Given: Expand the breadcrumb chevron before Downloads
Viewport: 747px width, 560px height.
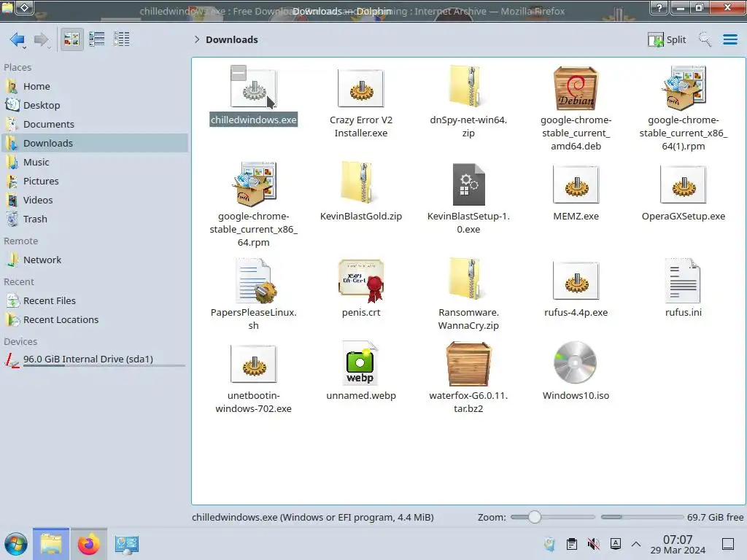Looking at the screenshot, I should click(197, 39).
